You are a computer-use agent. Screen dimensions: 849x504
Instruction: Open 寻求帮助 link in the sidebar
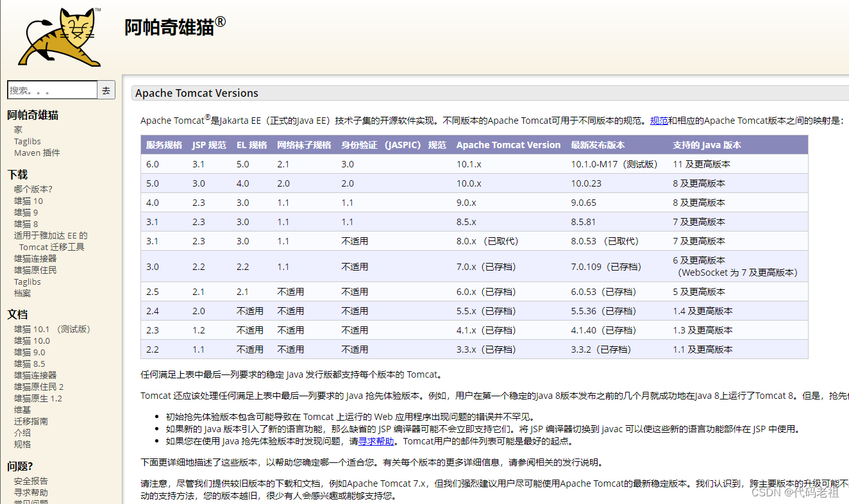31,492
